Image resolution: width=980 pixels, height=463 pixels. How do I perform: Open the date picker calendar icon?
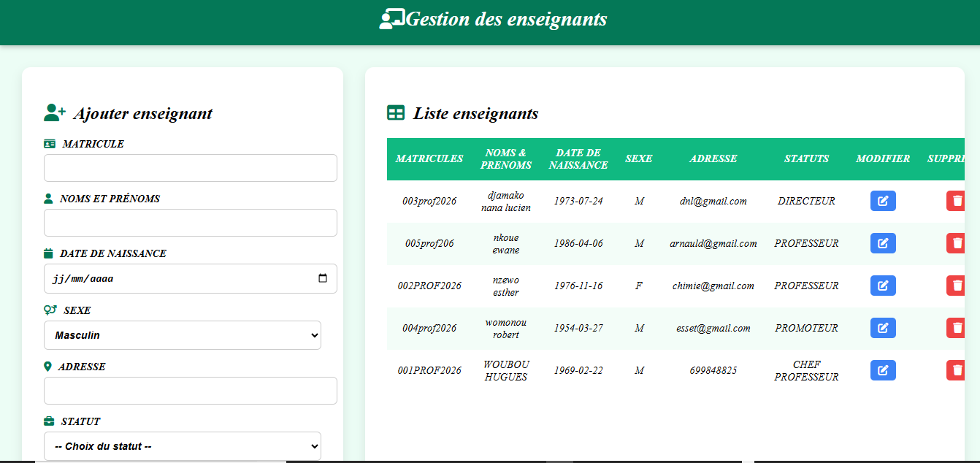(x=324, y=278)
